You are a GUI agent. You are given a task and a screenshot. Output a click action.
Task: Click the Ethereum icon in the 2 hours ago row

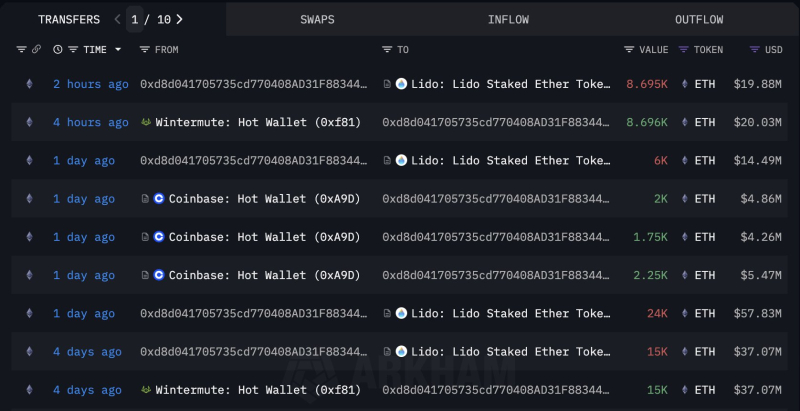[29, 84]
